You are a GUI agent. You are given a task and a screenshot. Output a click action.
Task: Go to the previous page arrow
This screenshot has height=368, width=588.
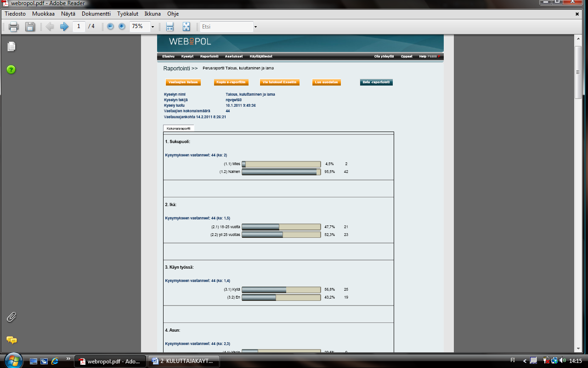tap(50, 27)
